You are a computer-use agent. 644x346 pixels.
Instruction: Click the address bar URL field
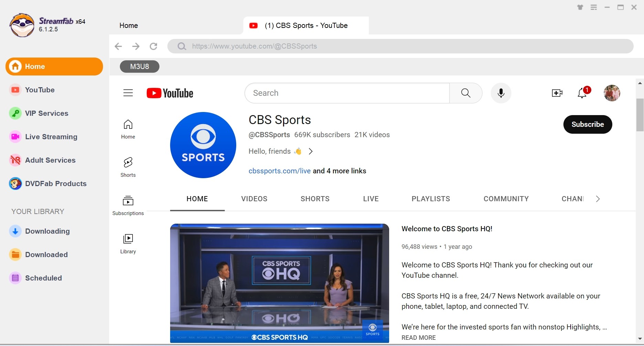pyautogui.click(x=400, y=46)
